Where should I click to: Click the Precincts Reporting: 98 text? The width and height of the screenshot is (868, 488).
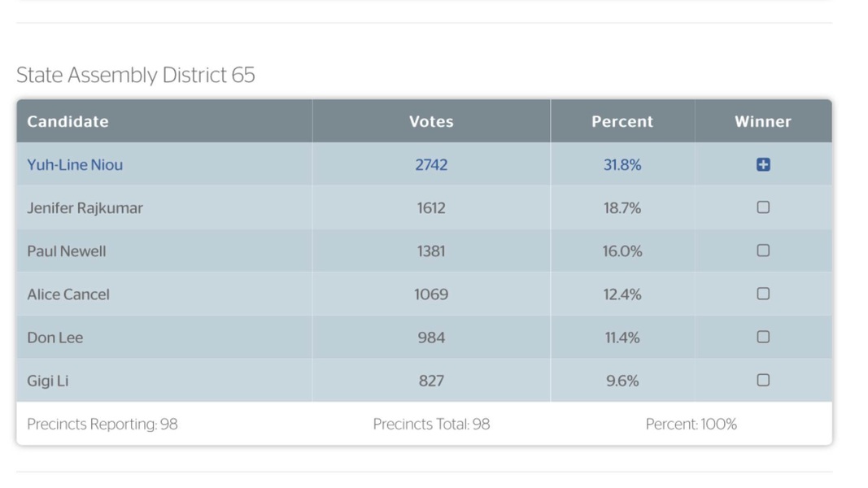pyautogui.click(x=103, y=424)
